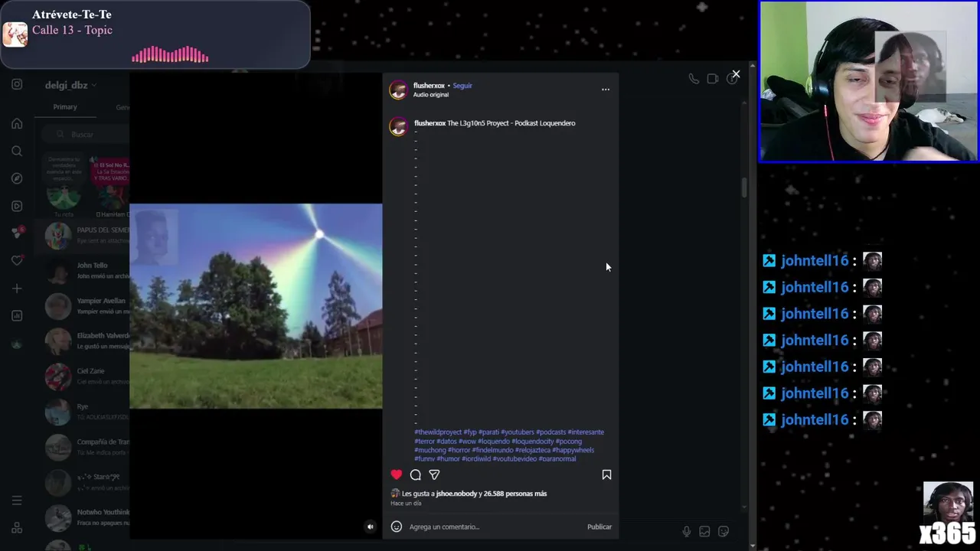Click the Instagram logo in the sidebar

click(x=17, y=84)
